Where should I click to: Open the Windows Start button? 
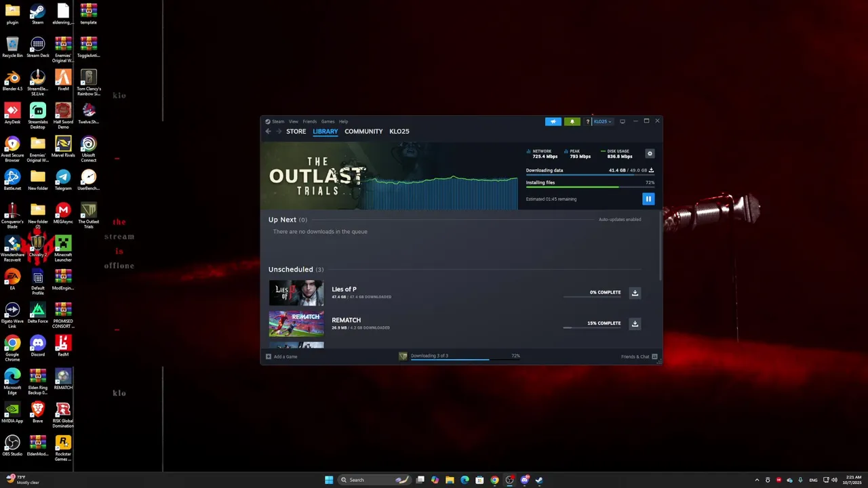(x=329, y=480)
